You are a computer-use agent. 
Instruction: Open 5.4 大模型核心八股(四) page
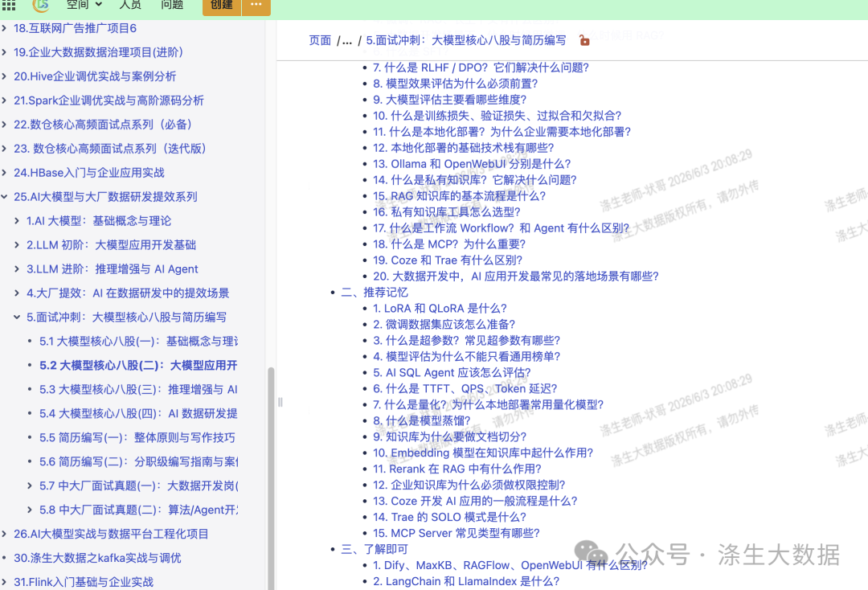point(138,413)
